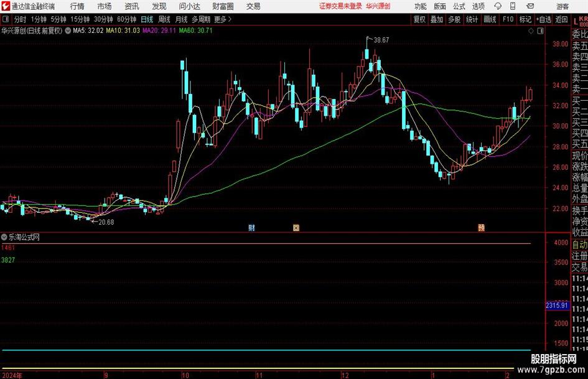This screenshot has height=379, width=588.
Task: Expand the 更多 periods chevron
Action: (230, 19)
